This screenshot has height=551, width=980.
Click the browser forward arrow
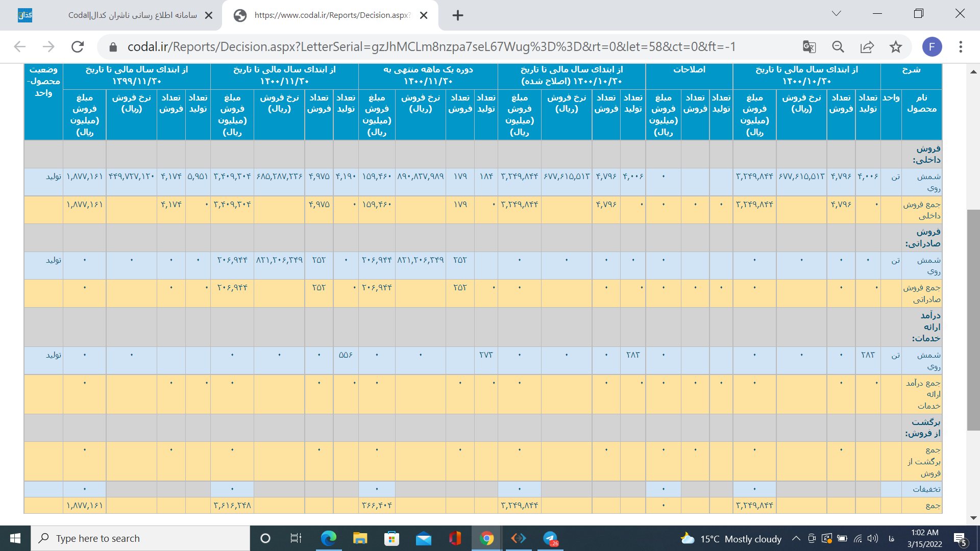pyautogui.click(x=48, y=47)
